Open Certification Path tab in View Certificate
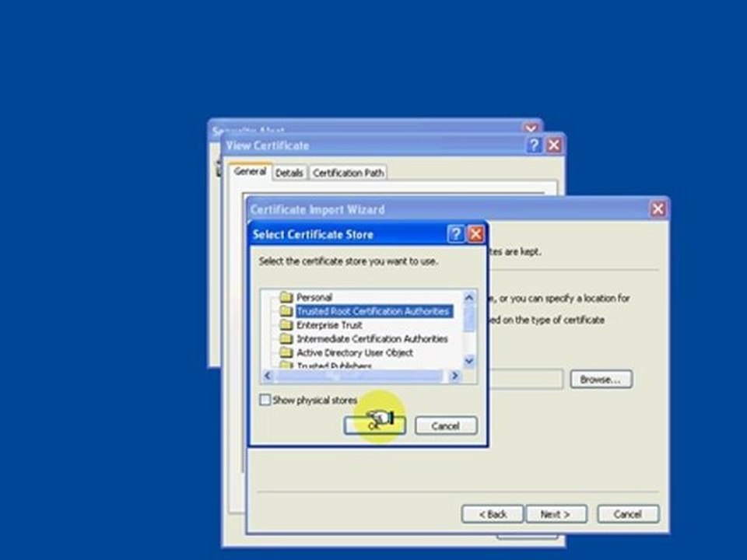The image size is (747, 560). (x=349, y=173)
